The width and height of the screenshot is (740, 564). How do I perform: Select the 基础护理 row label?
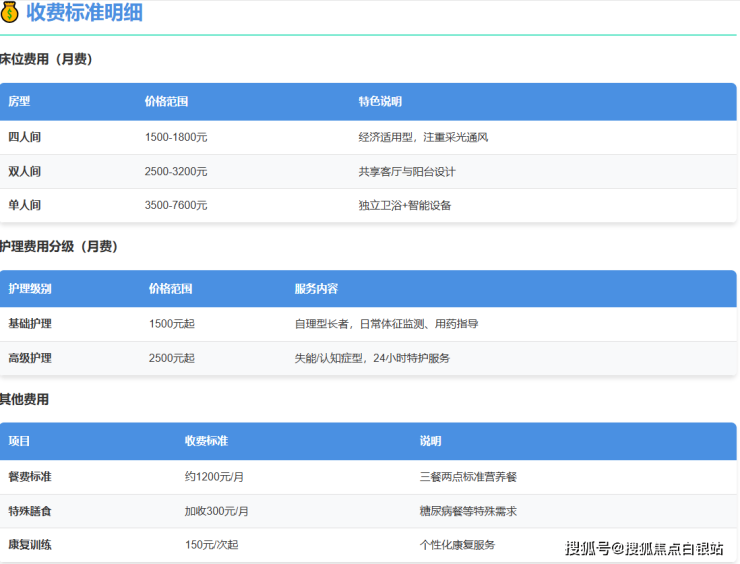coord(30,324)
